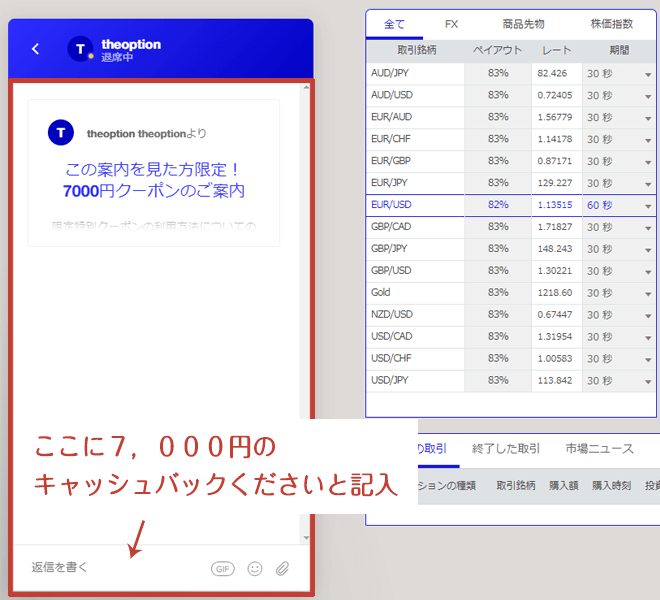Expand period dropdown for NZD/USD
This screenshot has height=600, width=660.
(648, 316)
